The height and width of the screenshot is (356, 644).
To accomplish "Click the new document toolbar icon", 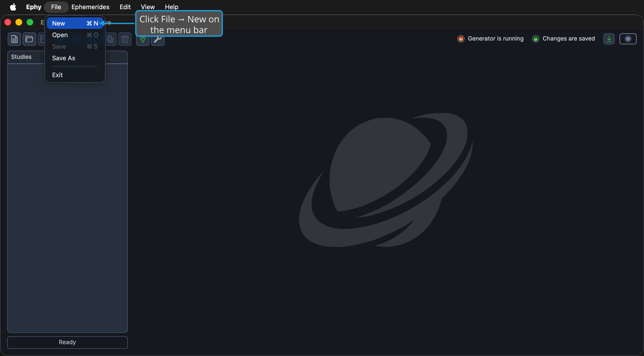I will pyautogui.click(x=14, y=39).
